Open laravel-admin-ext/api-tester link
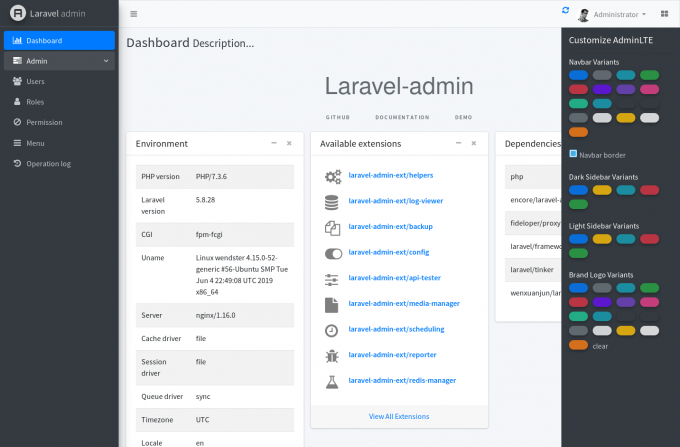This screenshot has width=680, height=447. tap(394, 277)
